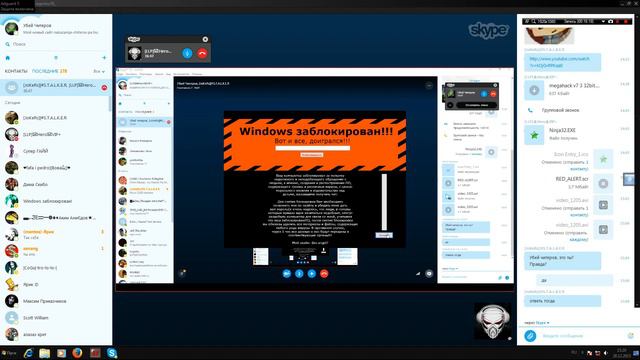Mute microphone in shared screen call controls
This screenshot has width=640, height=360.
(299, 274)
